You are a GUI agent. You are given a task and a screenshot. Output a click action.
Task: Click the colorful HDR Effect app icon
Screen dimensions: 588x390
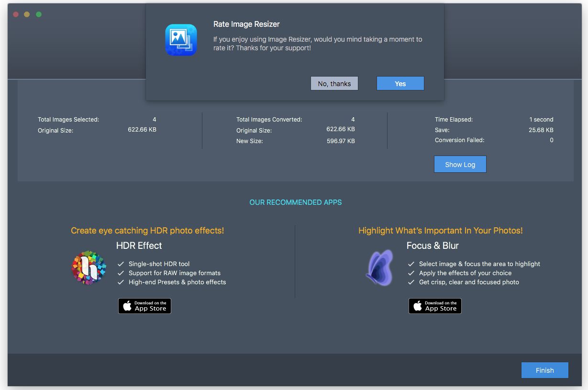(x=89, y=268)
